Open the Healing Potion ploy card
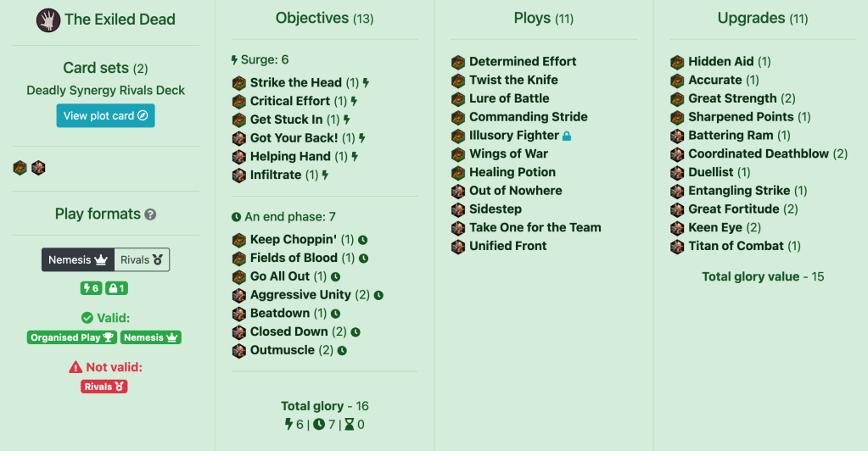The width and height of the screenshot is (868, 451). pos(512,172)
